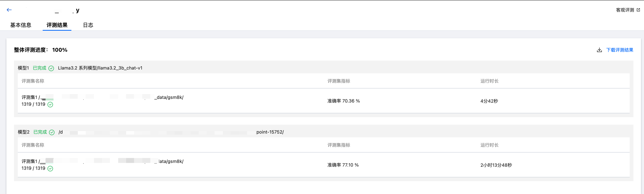
Task: Click the 下载评测结果 link
Action: 620,50
